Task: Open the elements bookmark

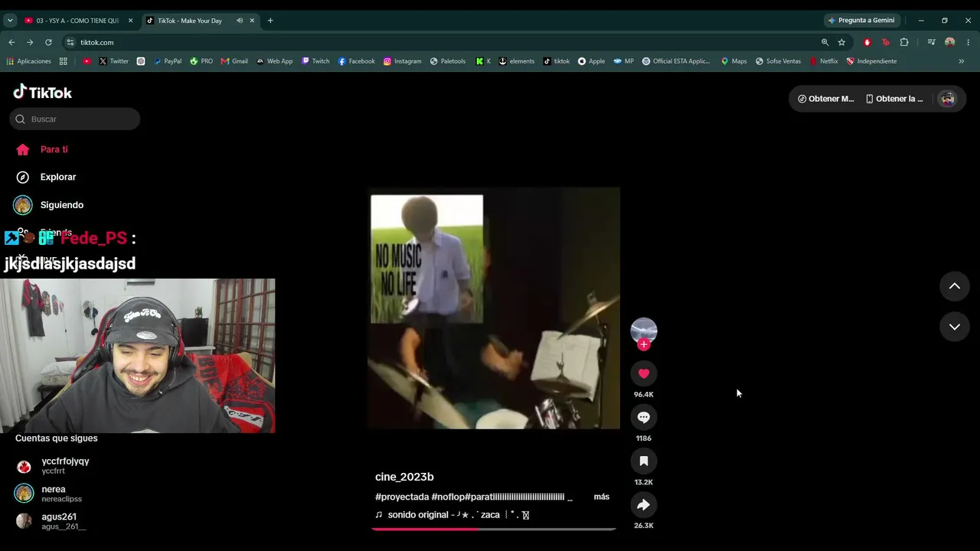Action: point(516,61)
